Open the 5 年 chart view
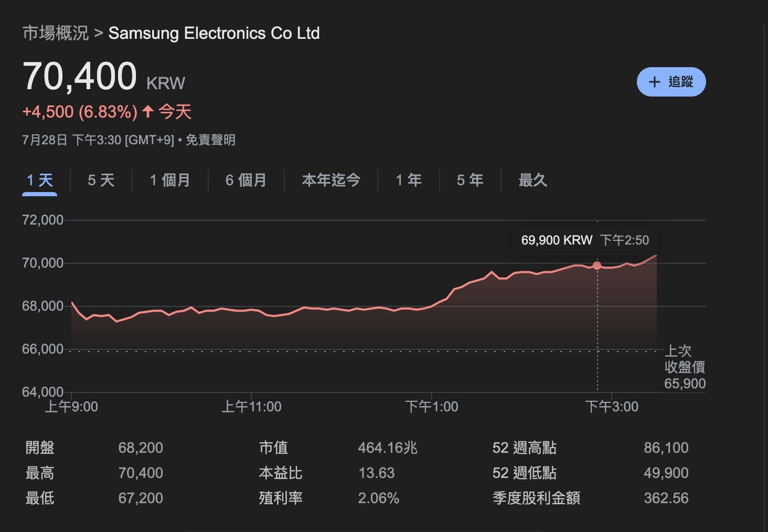The height and width of the screenshot is (532, 768). [470, 180]
